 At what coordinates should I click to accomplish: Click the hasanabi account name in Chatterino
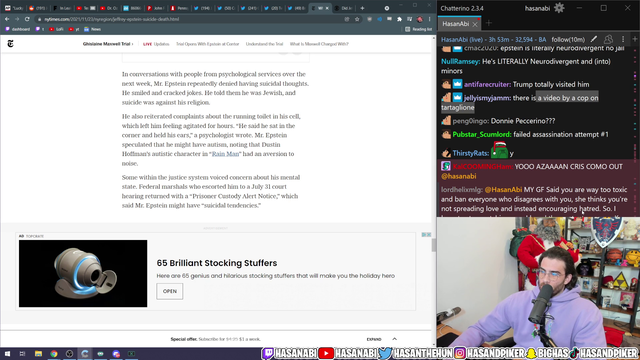pyautogui.click(x=537, y=8)
